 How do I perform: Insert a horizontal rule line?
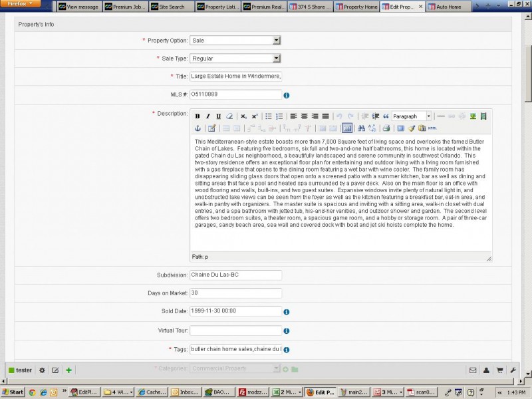tap(441, 116)
